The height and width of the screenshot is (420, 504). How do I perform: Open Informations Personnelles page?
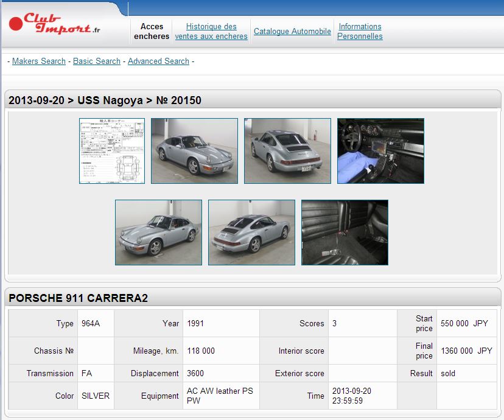360,31
